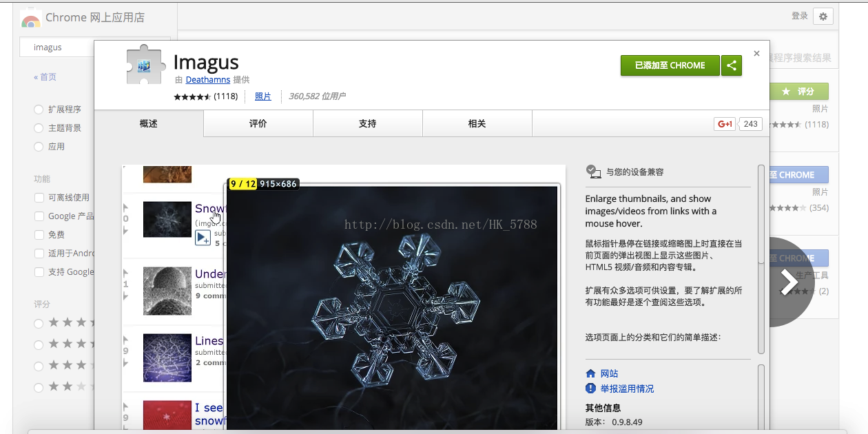
Task: Check the 免费 filter checkbox
Action: [39, 235]
